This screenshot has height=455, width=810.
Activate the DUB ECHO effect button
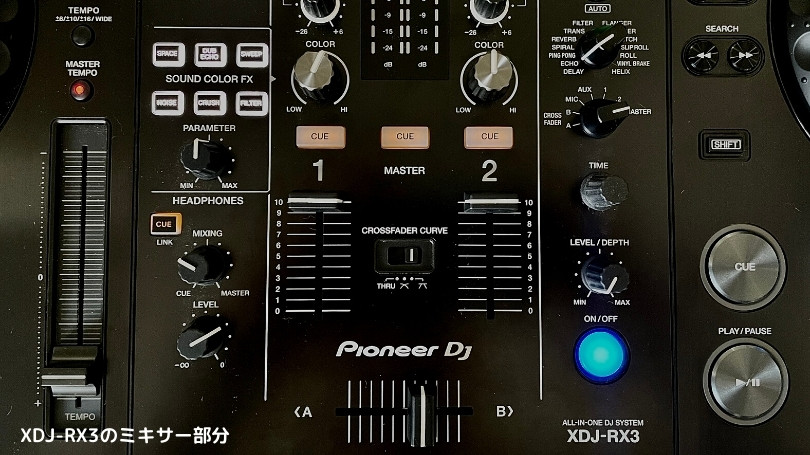(210, 54)
